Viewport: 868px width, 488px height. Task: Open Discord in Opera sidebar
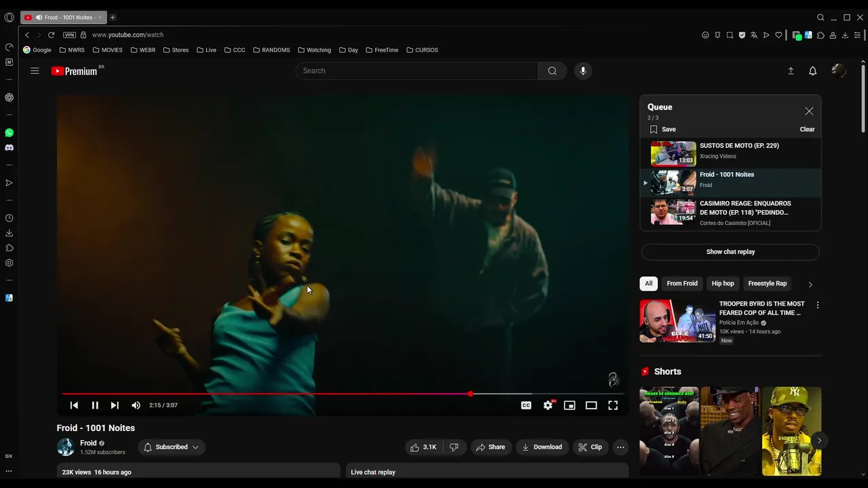pyautogui.click(x=9, y=148)
